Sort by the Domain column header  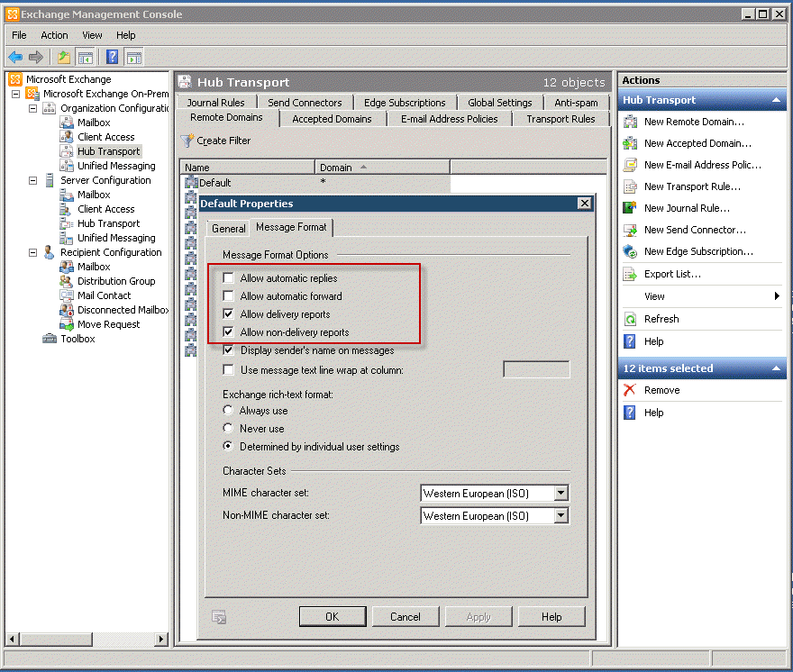382,168
